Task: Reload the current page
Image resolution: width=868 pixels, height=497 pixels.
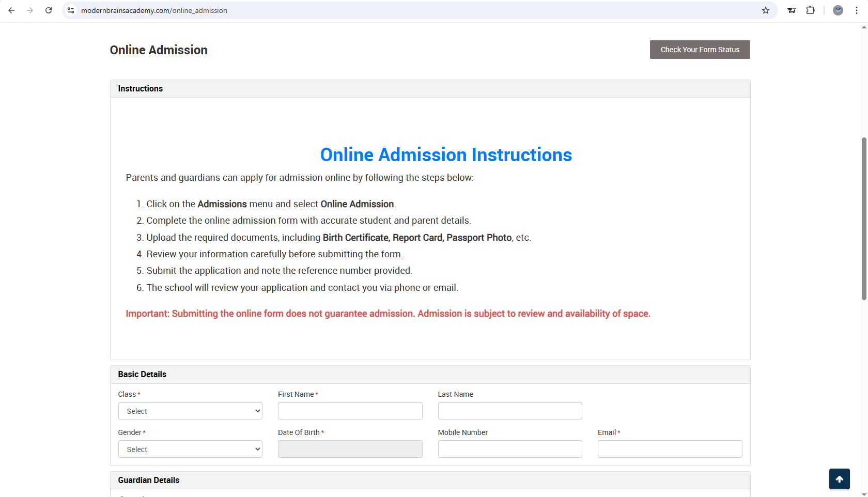Action: click(49, 10)
